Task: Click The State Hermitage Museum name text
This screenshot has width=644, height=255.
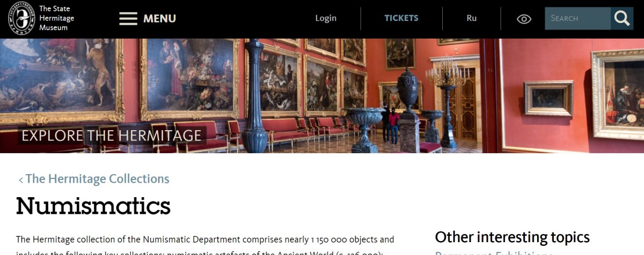Action: [x=57, y=18]
